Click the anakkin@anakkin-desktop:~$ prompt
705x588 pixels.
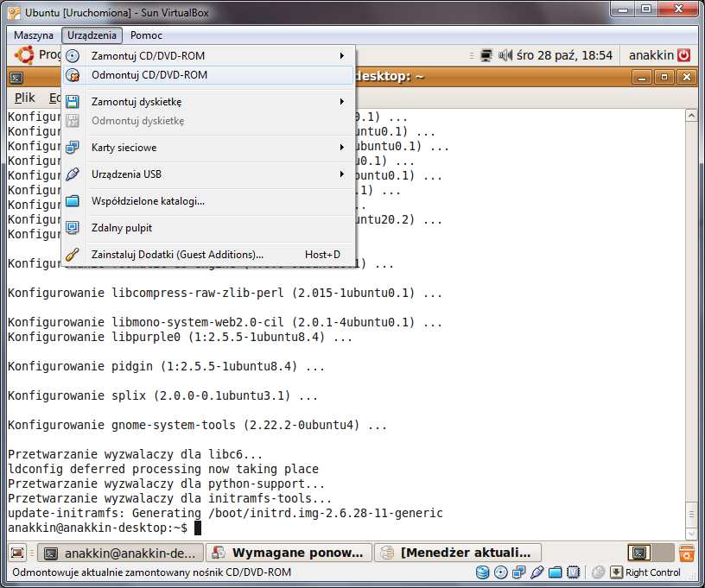tap(98, 528)
